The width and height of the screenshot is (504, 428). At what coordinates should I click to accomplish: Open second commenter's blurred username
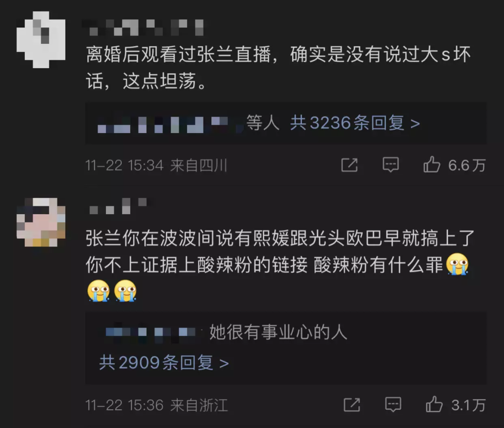tap(118, 206)
